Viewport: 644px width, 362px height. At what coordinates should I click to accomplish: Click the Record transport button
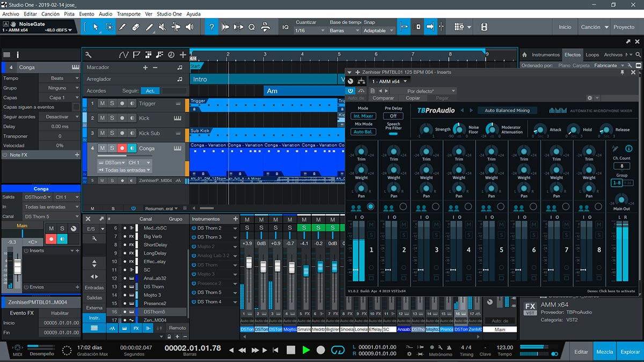pyautogui.click(x=321, y=350)
